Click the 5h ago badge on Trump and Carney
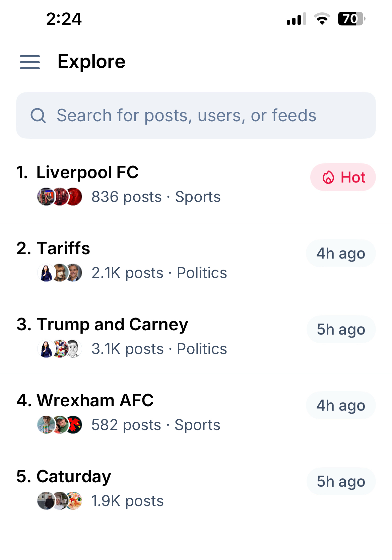This screenshot has height=560, width=392. click(x=341, y=330)
